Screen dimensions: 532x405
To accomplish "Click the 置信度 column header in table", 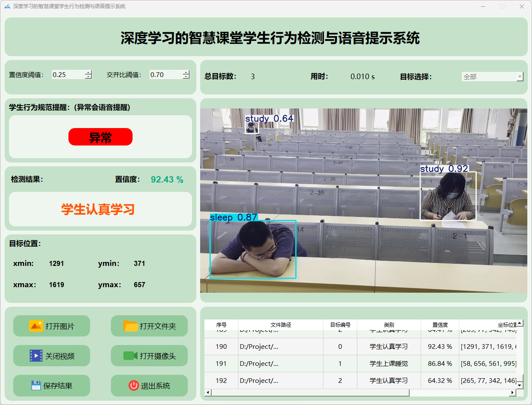I will pos(439,325).
